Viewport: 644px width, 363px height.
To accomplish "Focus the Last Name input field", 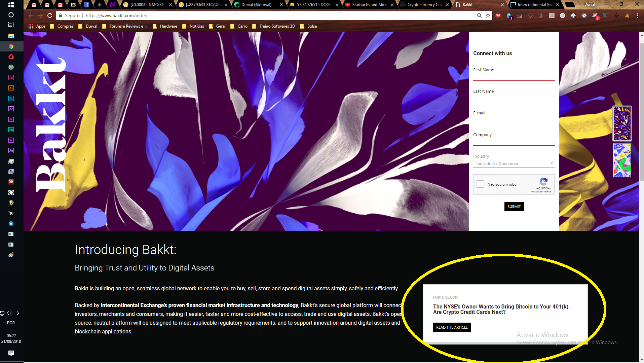I will 514,98.
